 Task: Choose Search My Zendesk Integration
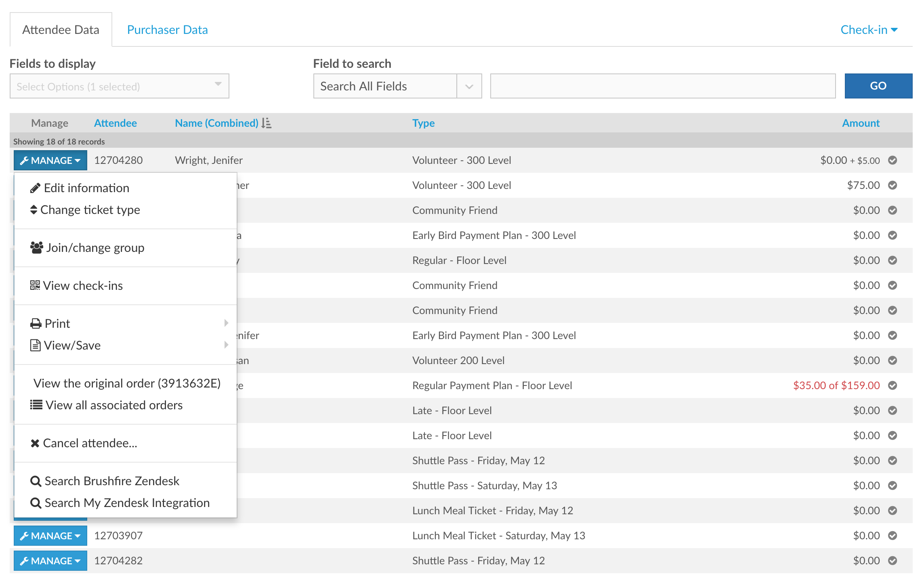coord(126,503)
